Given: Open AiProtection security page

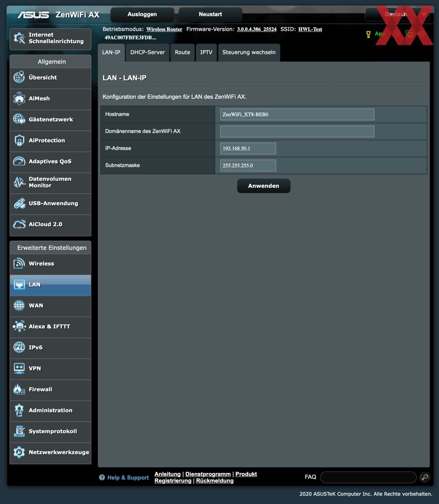Looking at the screenshot, I should pos(50,141).
